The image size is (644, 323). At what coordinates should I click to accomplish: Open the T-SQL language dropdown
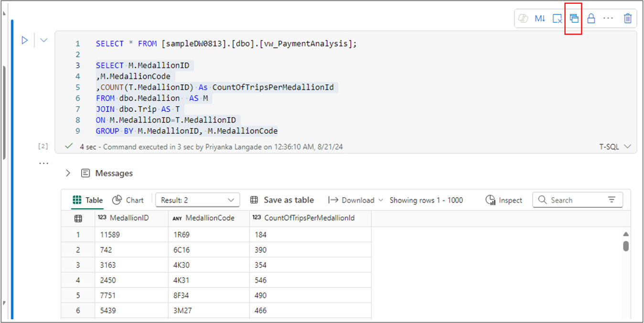pyautogui.click(x=615, y=147)
